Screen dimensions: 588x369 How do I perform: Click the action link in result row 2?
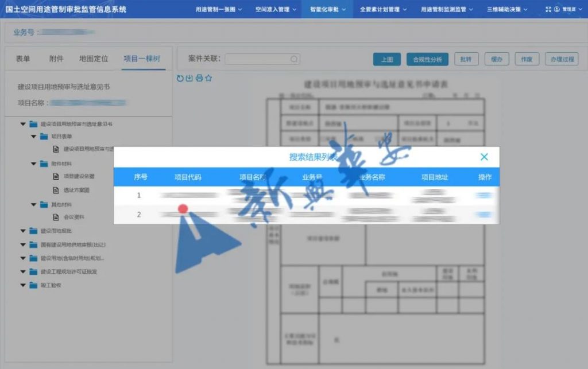click(483, 214)
